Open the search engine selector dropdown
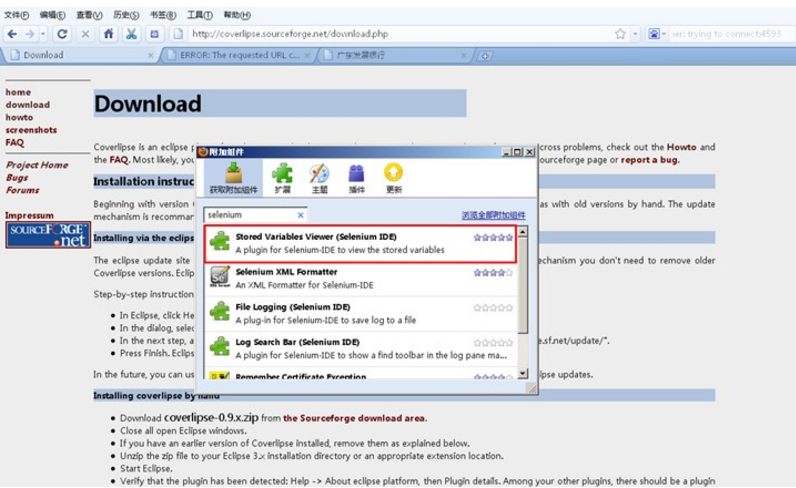This screenshot has width=796, height=488. click(x=657, y=34)
